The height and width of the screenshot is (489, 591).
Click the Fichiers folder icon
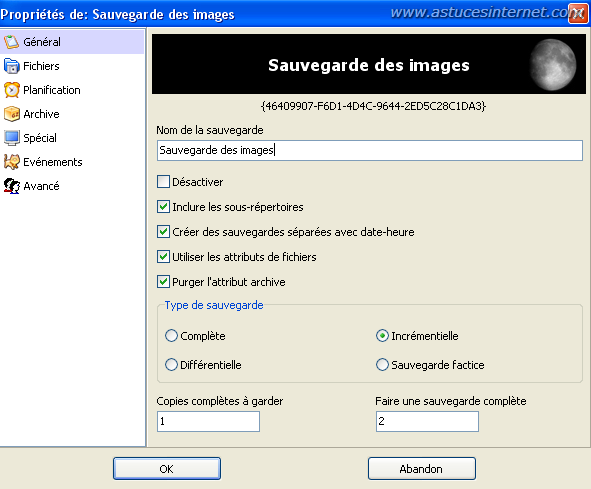[11, 66]
